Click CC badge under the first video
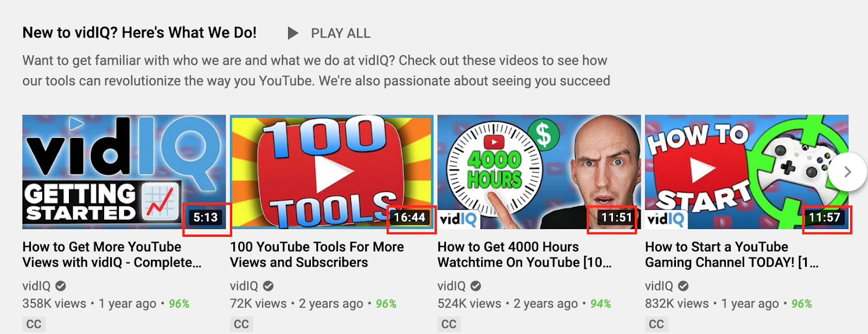This screenshot has width=868, height=334. click(34, 324)
